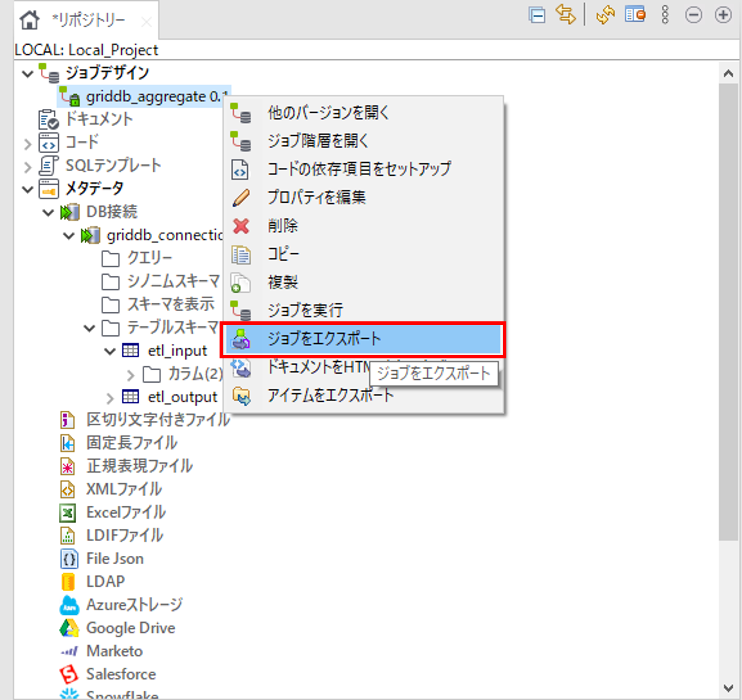Select ジョブをエクスポート in context menu
Viewport: 742px width, 700px height.
[x=324, y=339]
